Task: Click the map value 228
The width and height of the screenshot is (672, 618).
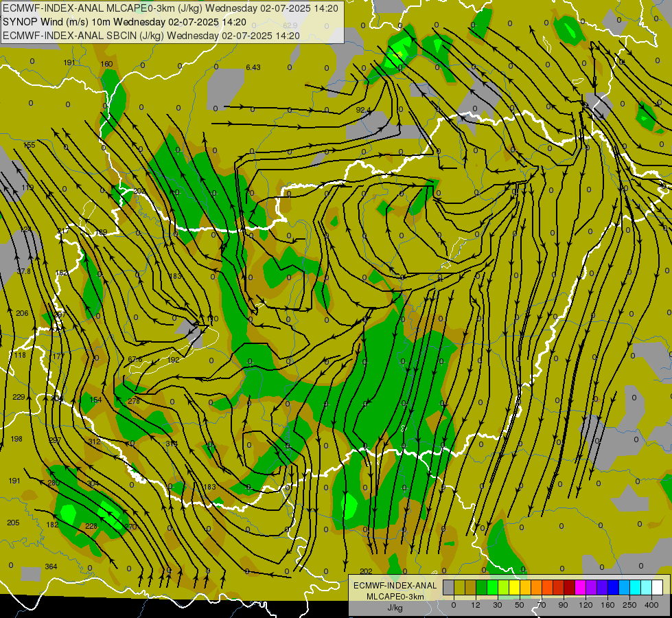Action: point(91,526)
